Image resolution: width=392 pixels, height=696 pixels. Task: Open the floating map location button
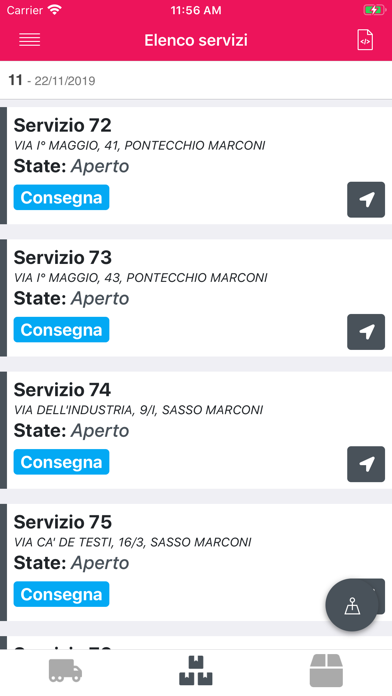pos(352,605)
